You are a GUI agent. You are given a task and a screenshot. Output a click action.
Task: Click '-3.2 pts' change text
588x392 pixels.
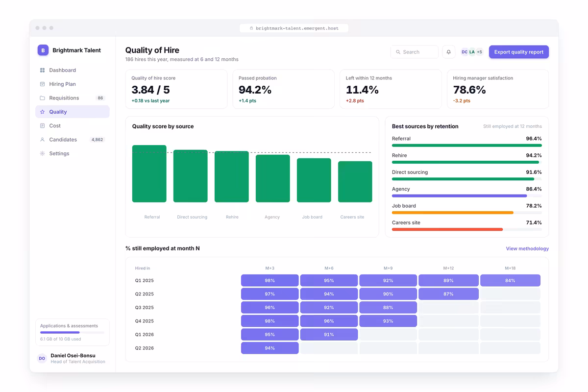(462, 101)
